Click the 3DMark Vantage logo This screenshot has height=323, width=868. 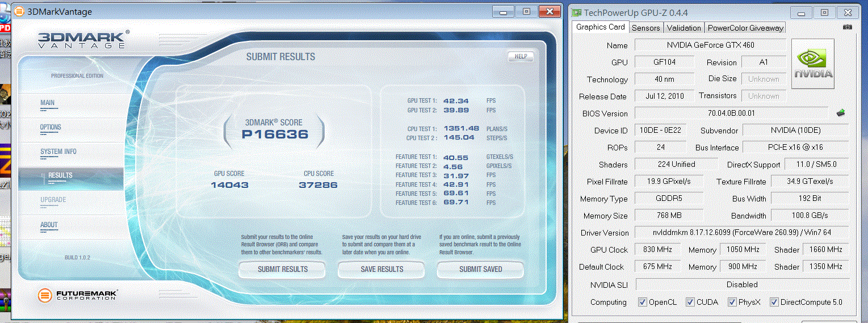click(x=84, y=40)
